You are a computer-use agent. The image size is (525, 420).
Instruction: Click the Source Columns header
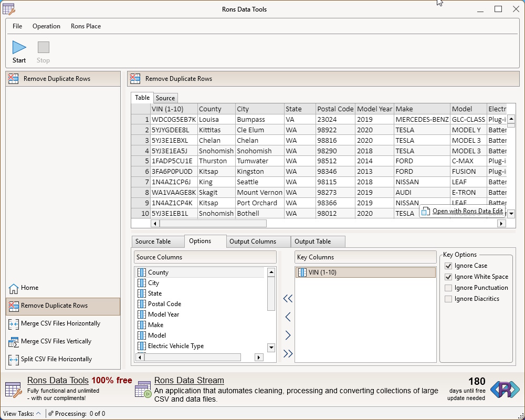pos(205,257)
